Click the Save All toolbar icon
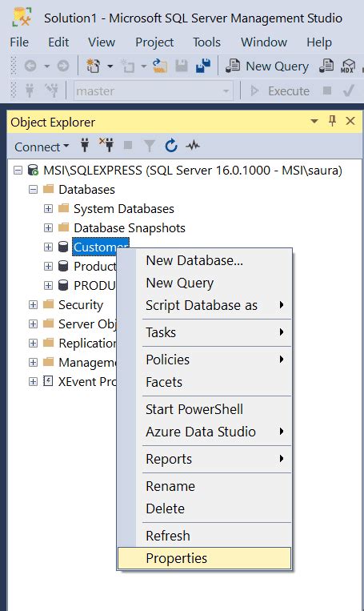This screenshot has width=364, height=611. point(203,66)
